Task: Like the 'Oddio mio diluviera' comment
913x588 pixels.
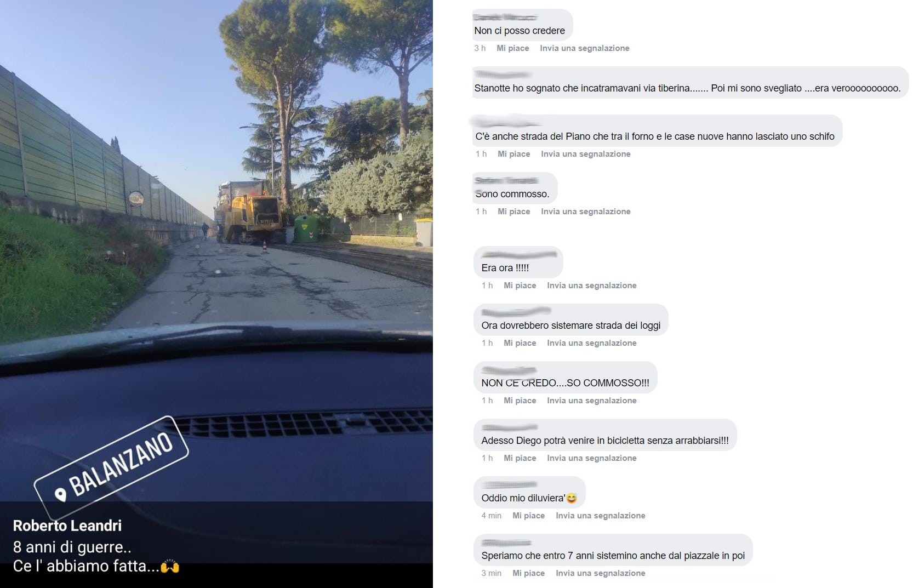Action: click(x=529, y=516)
